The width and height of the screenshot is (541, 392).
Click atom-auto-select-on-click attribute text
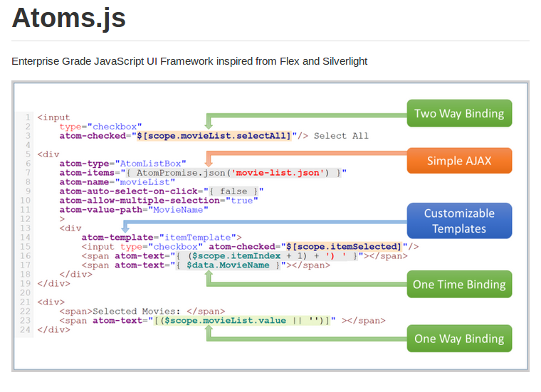click(x=129, y=191)
